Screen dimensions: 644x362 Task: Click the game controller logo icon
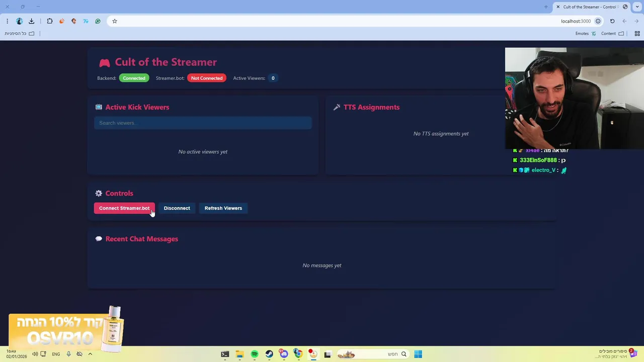(x=104, y=63)
